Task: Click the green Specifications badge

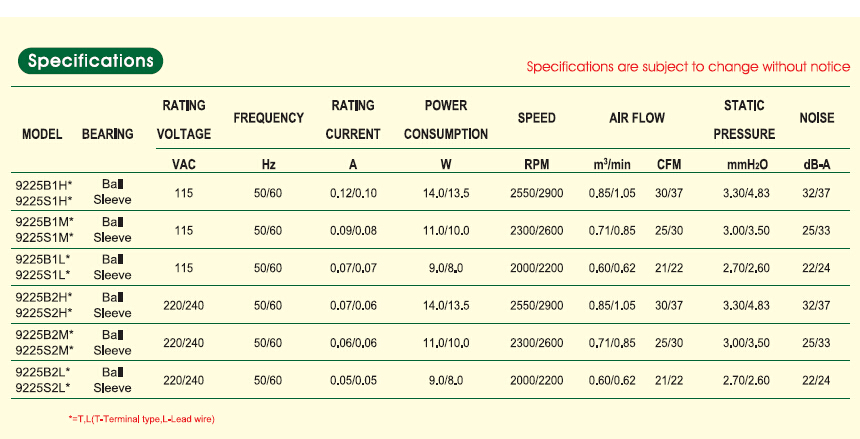Action: coord(90,61)
